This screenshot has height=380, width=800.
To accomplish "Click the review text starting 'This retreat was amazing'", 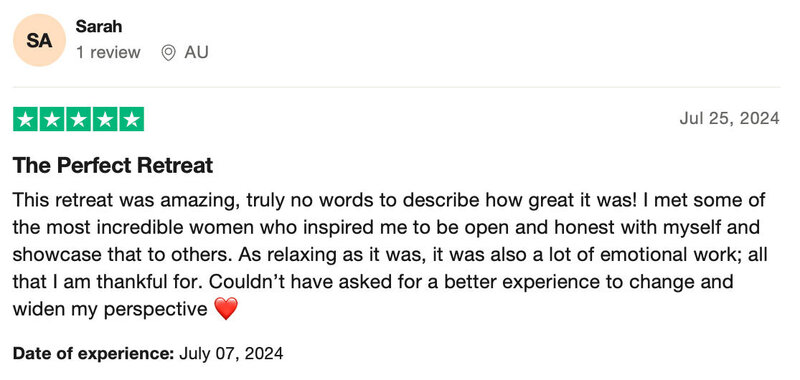I will tap(390, 255).
